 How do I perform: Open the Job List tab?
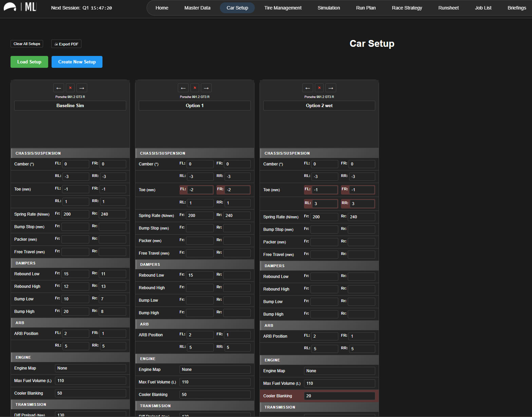483,8
